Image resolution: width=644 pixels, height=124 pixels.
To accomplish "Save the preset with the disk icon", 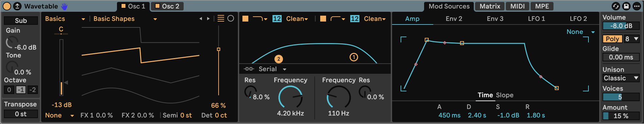I will coord(626,6).
